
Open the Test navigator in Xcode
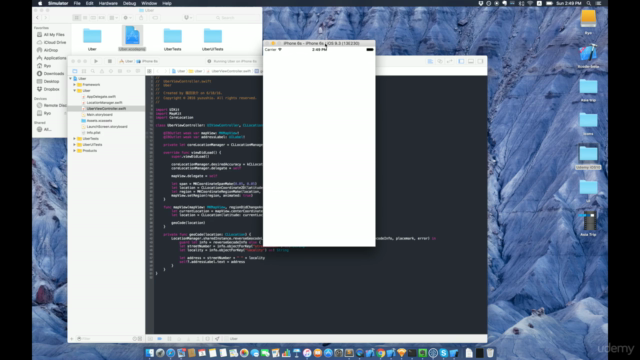click(111, 71)
